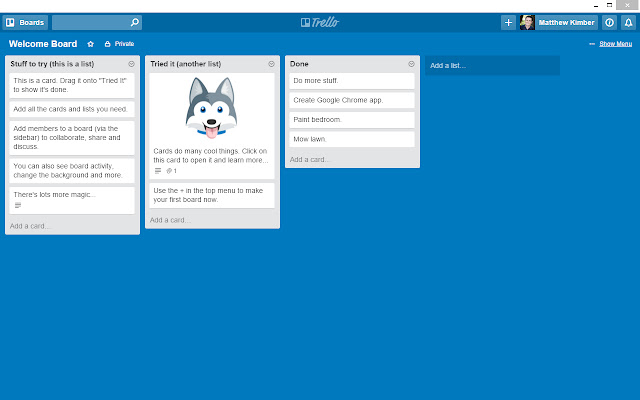Open Matthew Kimber account menu
This screenshot has width=640, height=400.
pyautogui.click(x=559, y=22)
